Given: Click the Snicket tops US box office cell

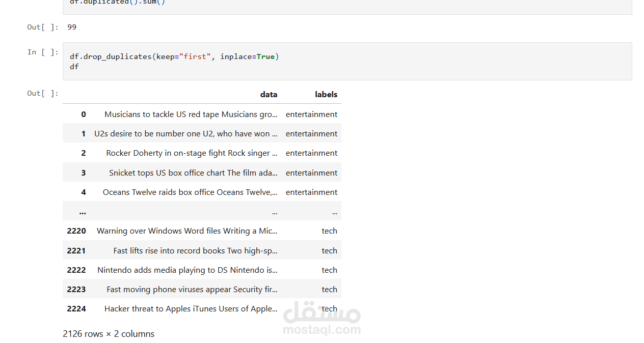Looking at the screenshot, I should (x=194, y=173).
